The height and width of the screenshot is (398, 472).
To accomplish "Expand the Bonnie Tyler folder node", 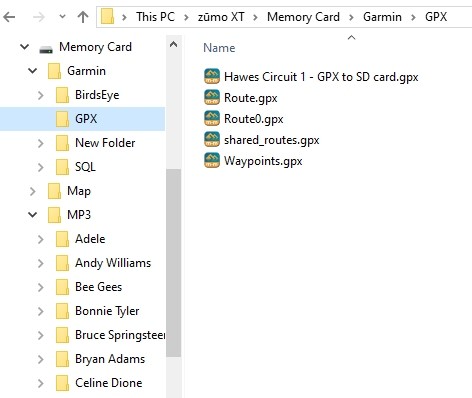I will 41,311.
